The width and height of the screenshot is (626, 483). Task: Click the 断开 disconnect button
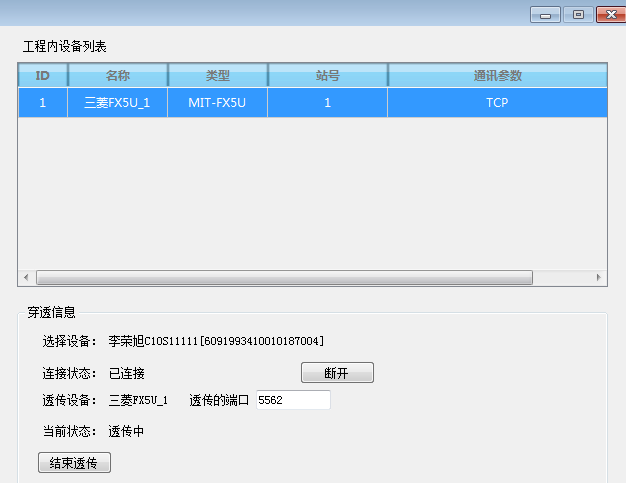click(337, 373)
